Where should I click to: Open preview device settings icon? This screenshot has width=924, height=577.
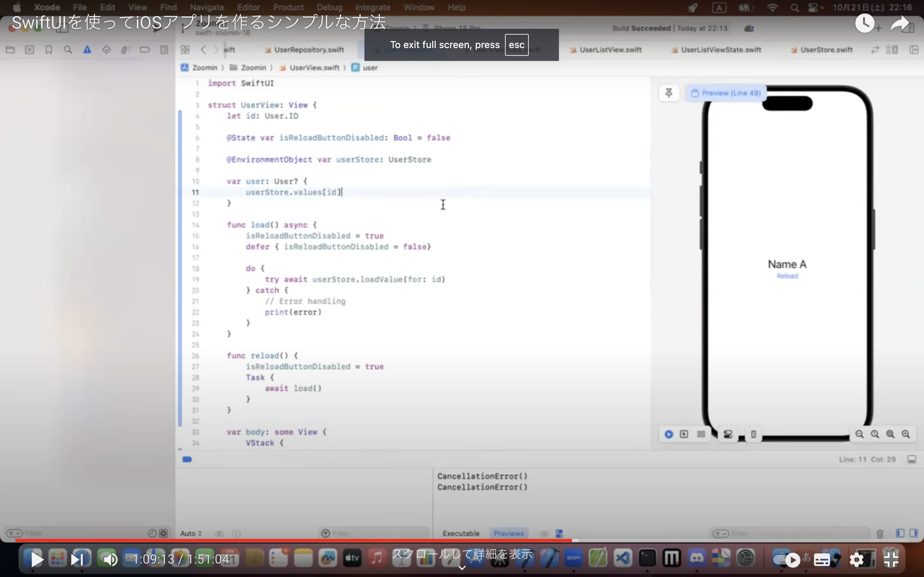tap(728, 434)
